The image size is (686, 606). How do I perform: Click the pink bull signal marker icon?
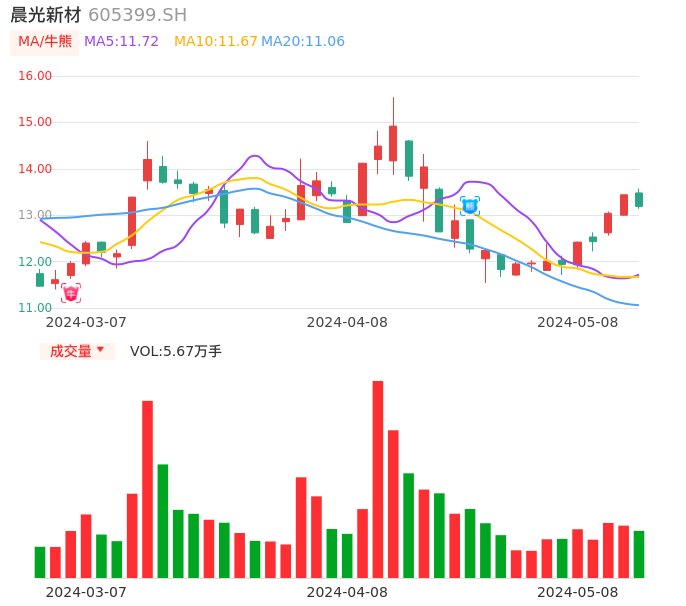coord(71,293)
